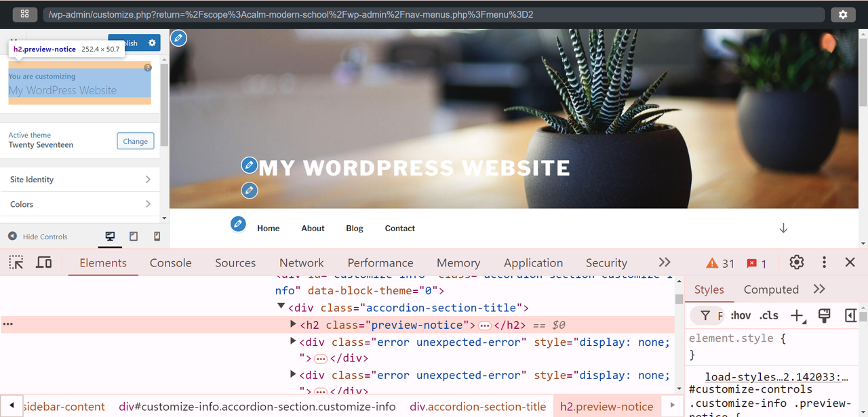The width and height of the screenshot is (868, 417).
Task: Toggle .cls element classes panel
Action: (x=768, y=315)
